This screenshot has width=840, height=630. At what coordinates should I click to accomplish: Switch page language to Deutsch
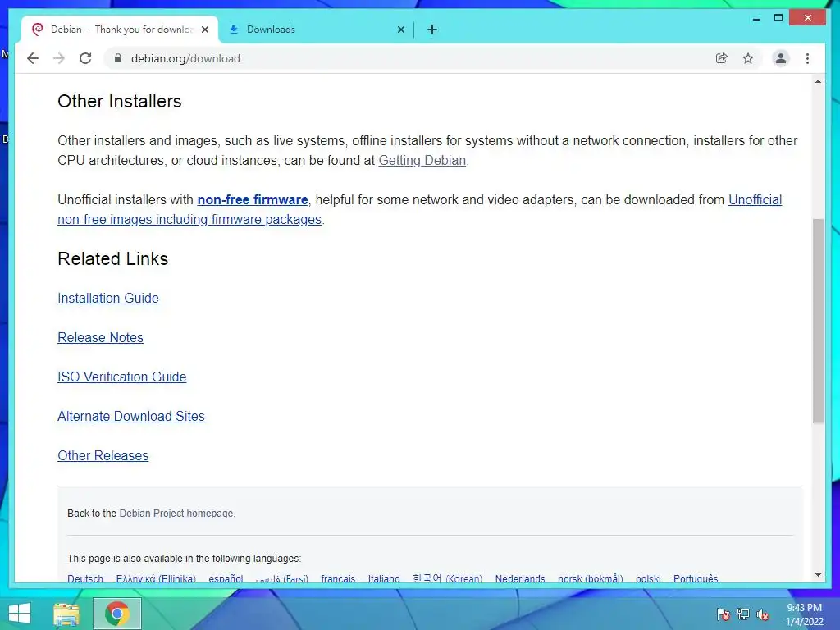85,578
